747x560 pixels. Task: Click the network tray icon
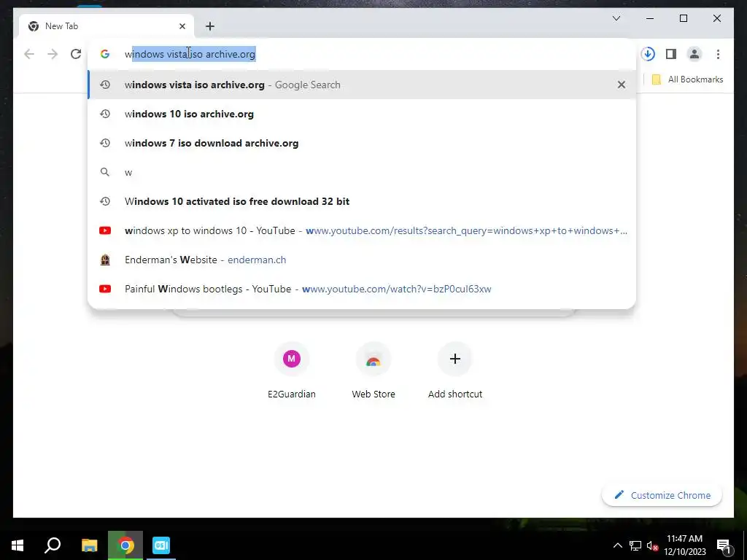[x=635, y=545]
